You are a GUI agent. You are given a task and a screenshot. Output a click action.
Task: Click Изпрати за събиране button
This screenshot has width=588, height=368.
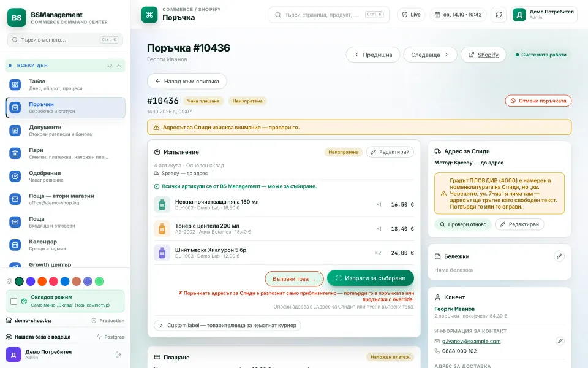point(371,278)
